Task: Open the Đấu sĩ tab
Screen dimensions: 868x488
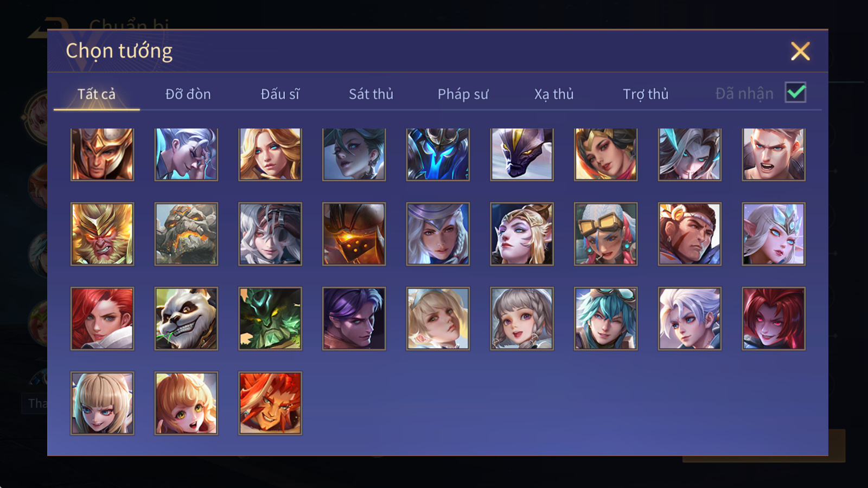Action: click(x=280, y=94)
